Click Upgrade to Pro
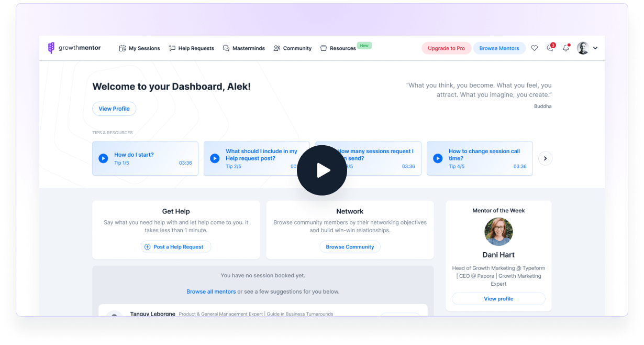This screenshot has width=644, height=345. pyautogui.click(x=446, y=48)
